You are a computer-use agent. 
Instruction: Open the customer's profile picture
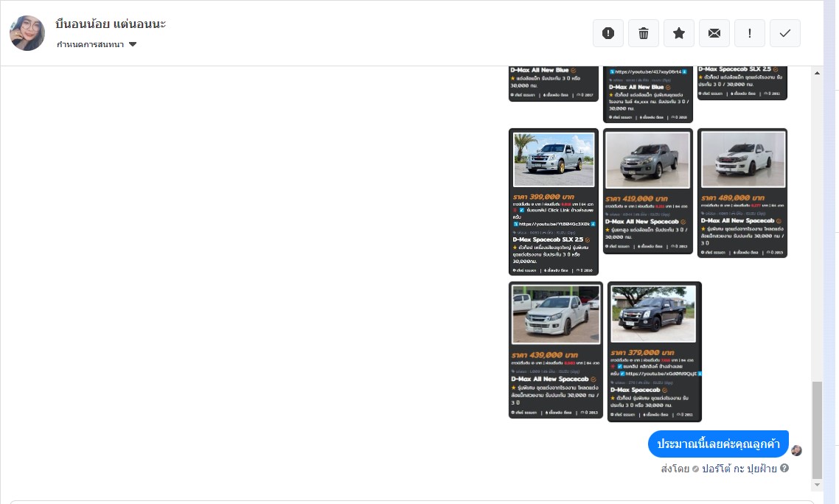tap(27, 33)
